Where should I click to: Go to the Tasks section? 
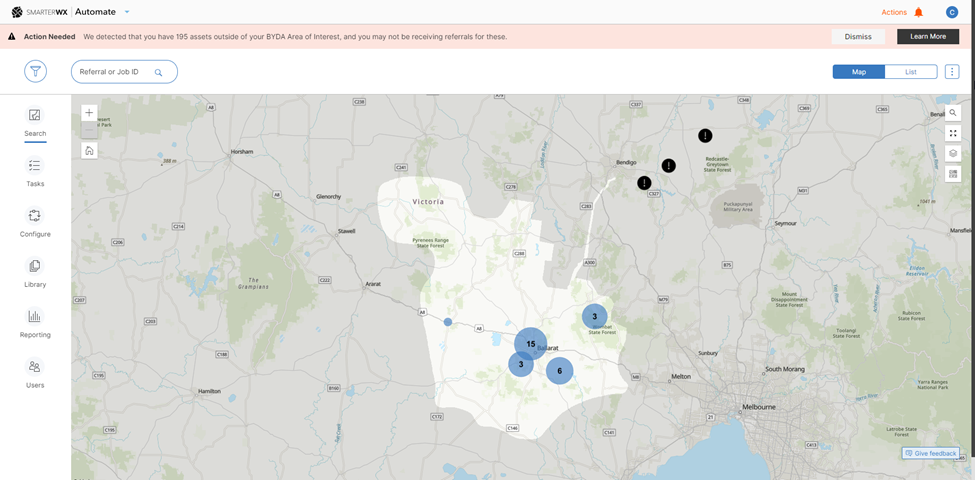35,166
